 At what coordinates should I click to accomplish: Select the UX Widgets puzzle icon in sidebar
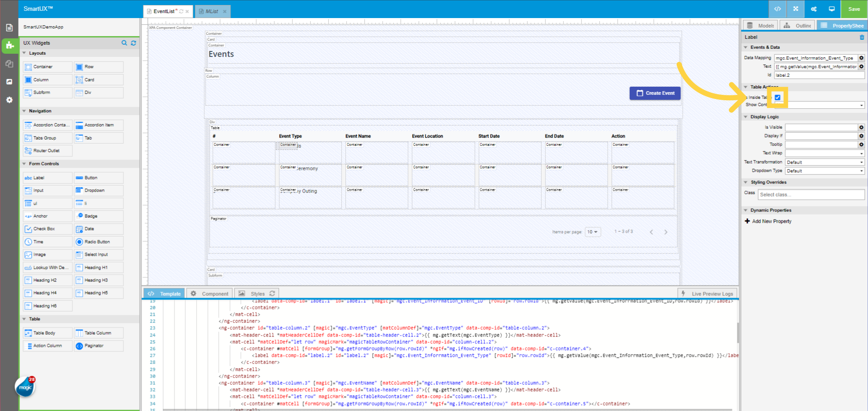click(x=9, y=46)
